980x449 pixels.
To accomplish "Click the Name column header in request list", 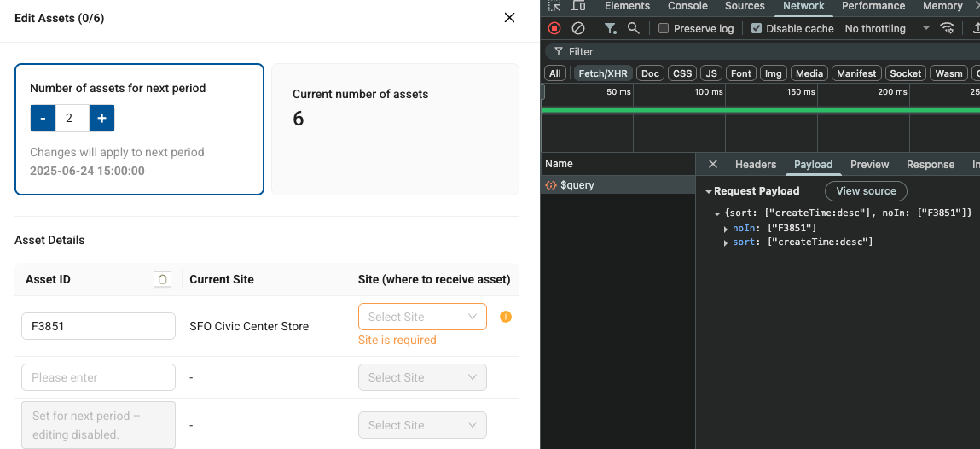I will click(618, 164).
